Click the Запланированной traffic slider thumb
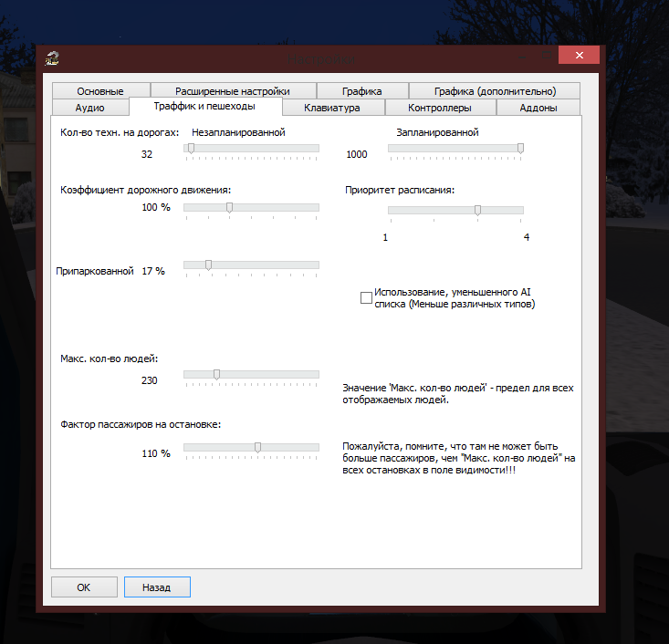The image size is (669, 644). click(x=520, y=149)
